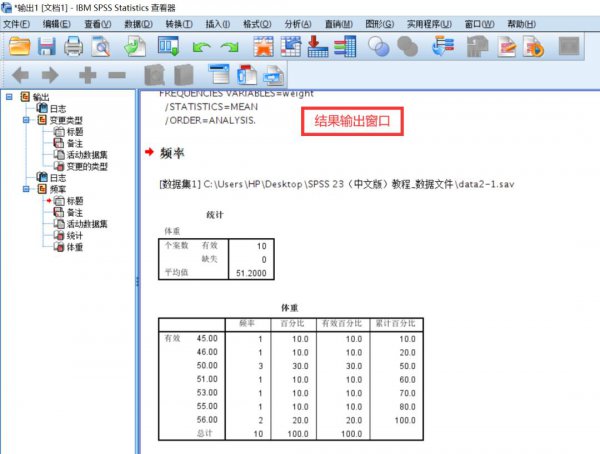Click the Insert text toolbar icon

[273, 75]
